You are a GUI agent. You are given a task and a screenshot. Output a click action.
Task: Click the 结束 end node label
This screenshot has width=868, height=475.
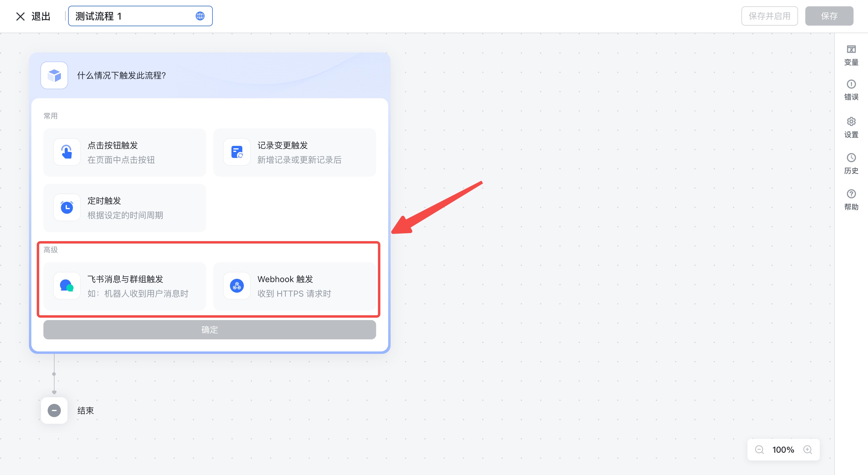[x=86, y=411]
